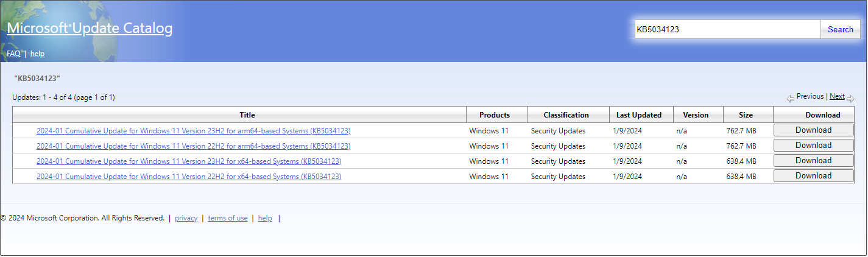Image resolution: width=868 pixels, height=257 pixels.
Task: Click 1/9/2024 date in 23H2 arm64 row
Action: (627, 131)
